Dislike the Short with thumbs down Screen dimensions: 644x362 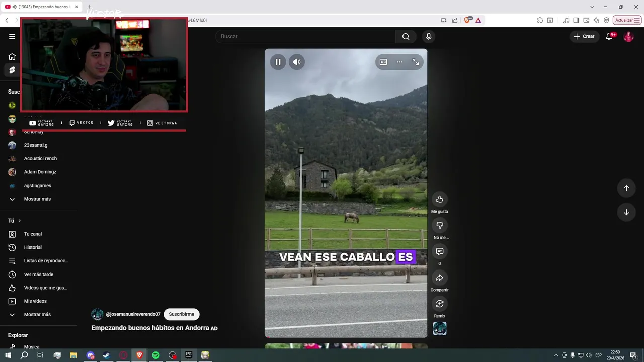point(439,225)
